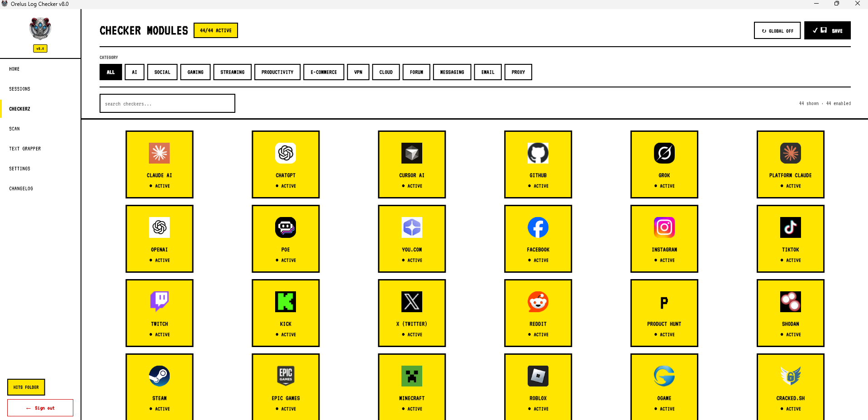This screenshot has width=868, height=420.
Task: Click the Facebook logo icon
Action: (x=538, y=227)
